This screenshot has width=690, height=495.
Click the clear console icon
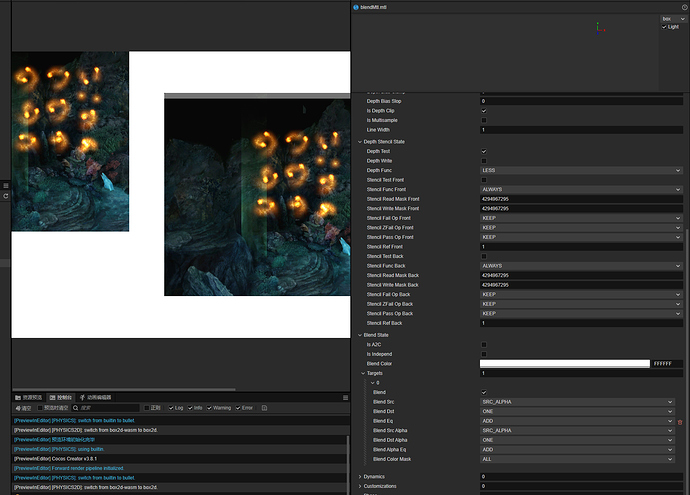coord(17,408)
